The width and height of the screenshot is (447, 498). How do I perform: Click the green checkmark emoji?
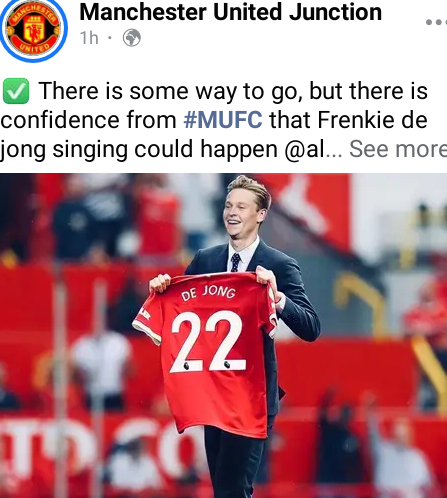click(16, 91)
